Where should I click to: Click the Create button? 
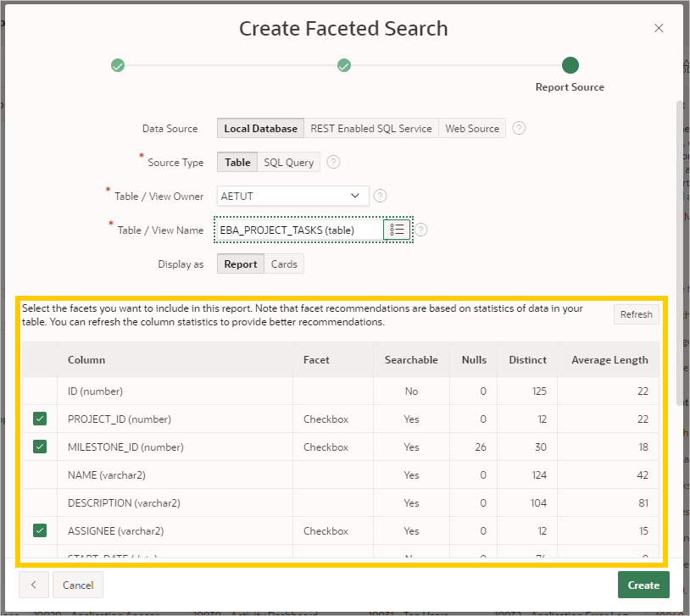643,585
